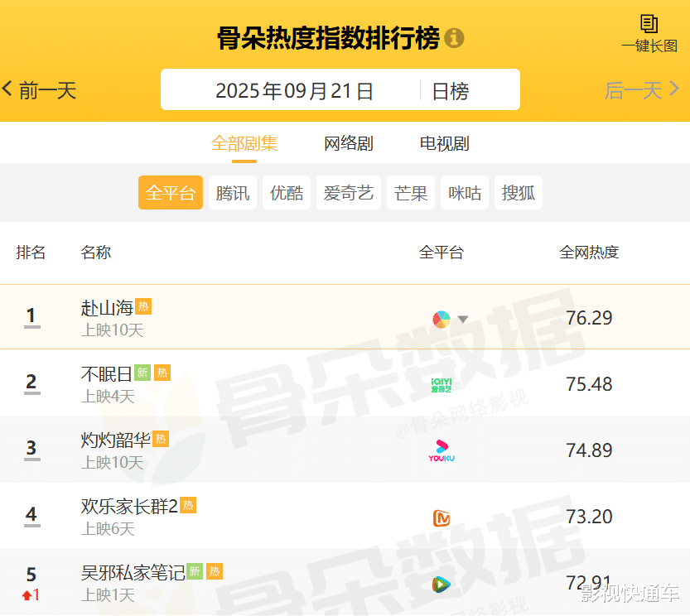Open the drama 灼灼韶华

pyautogui.click(x=116, y=440)
